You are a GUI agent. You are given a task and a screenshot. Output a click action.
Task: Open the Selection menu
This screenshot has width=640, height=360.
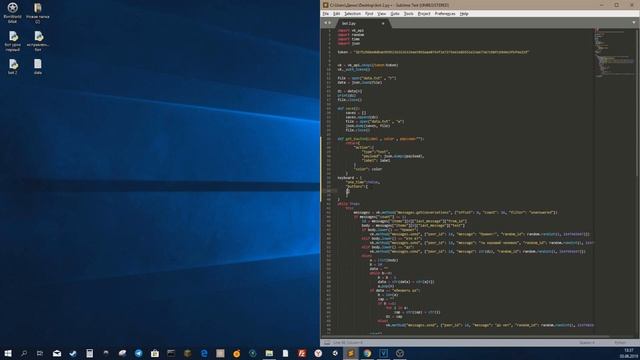coord(352,14)
